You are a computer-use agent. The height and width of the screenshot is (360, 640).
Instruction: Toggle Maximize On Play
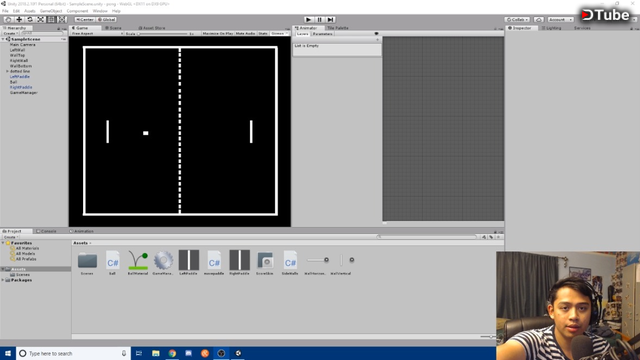pos(218,33)
